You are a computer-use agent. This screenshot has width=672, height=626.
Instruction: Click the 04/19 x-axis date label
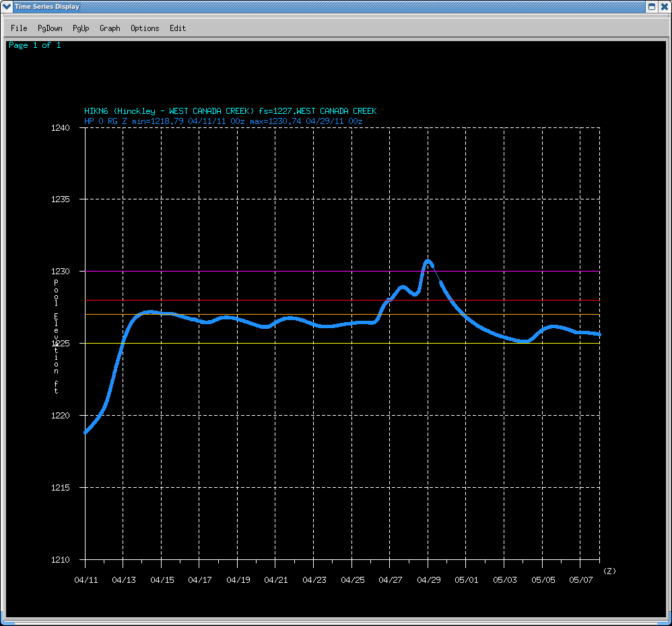pos(238,580)
